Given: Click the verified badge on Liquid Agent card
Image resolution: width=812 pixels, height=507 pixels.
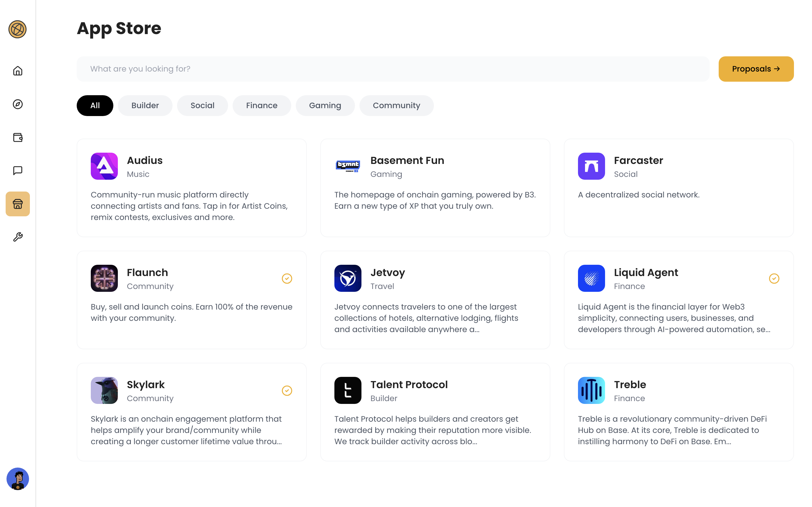Looking at the screenshot, I should pyautogui.click(x=774, y=278).
